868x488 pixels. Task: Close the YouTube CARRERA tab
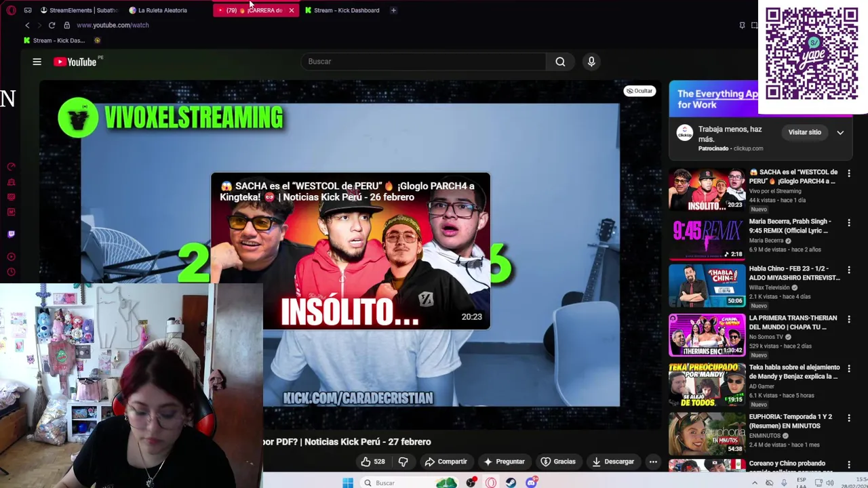[x=292, y=10]
